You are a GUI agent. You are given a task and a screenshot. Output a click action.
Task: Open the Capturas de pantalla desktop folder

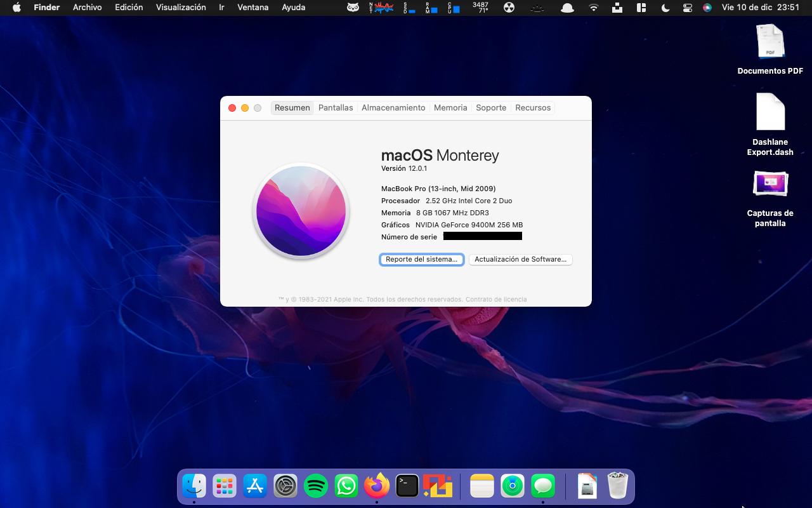click(x=770, y=199)
